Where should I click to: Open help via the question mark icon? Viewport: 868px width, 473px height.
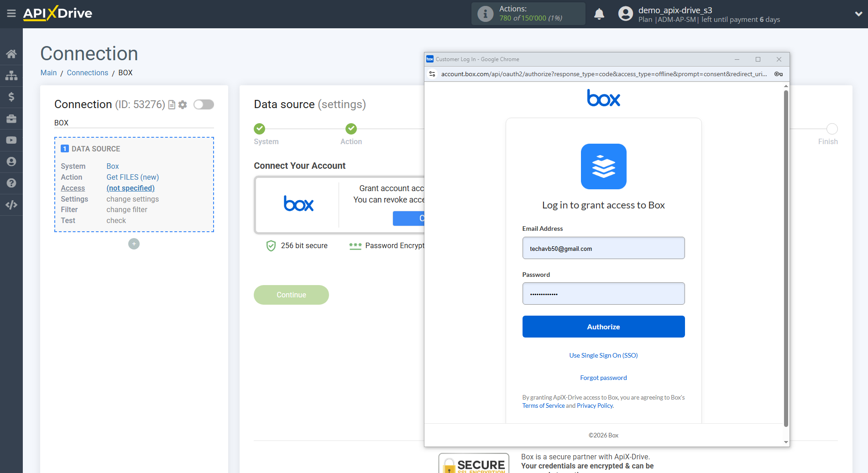11,182
